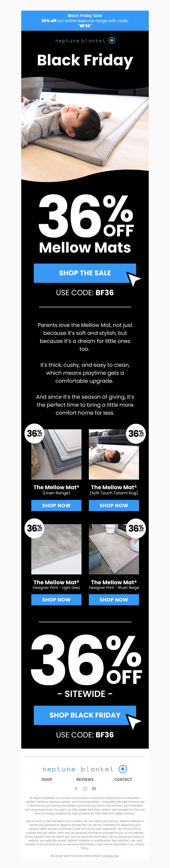Click the Facebook icon in footer

pos(76,788)
